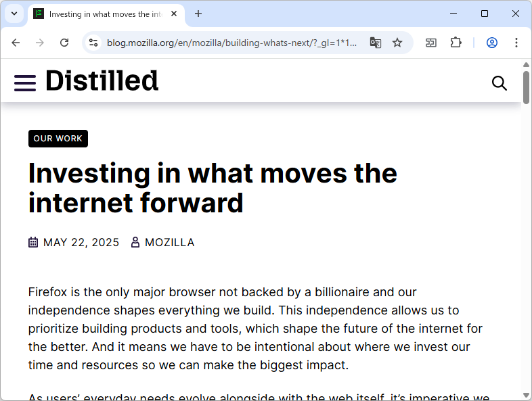The height and width of the screenshot is (401, 532).
Task: Click the blog.mozilla.org URL address field
Action: 231,43
